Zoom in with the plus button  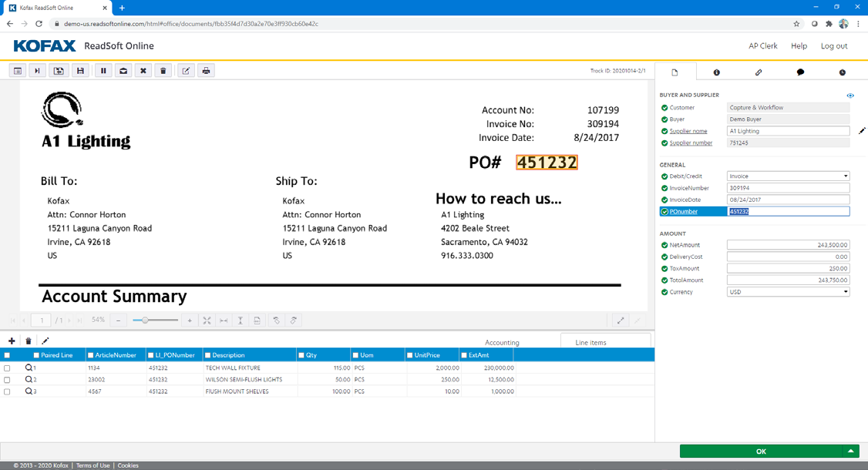(190, 321)
